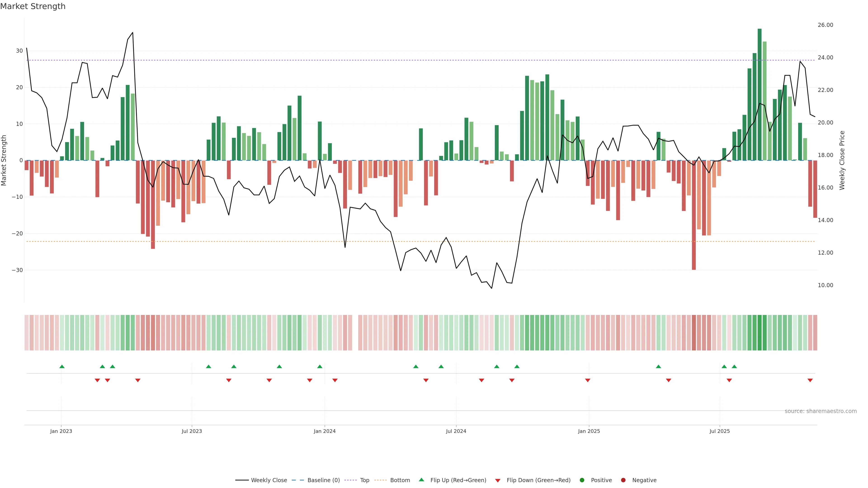Click the Jul 2025 x-axis label
Screen dimensions: 868x488
pyautogui.click(x=719, y=431)
